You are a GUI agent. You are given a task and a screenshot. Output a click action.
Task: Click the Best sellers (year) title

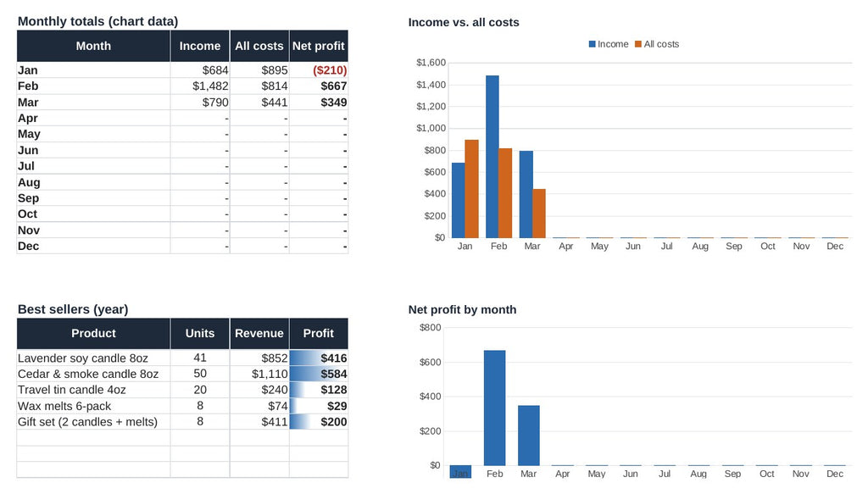[73, 309]
